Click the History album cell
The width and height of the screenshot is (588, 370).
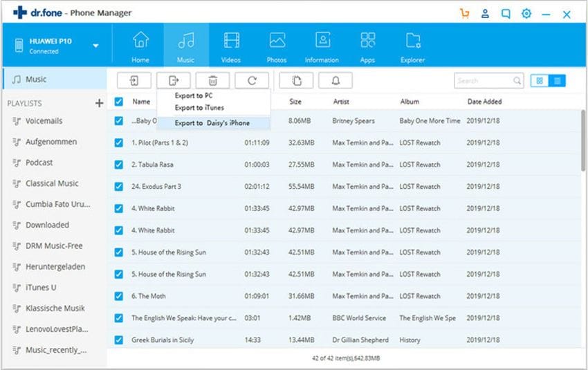410,340
